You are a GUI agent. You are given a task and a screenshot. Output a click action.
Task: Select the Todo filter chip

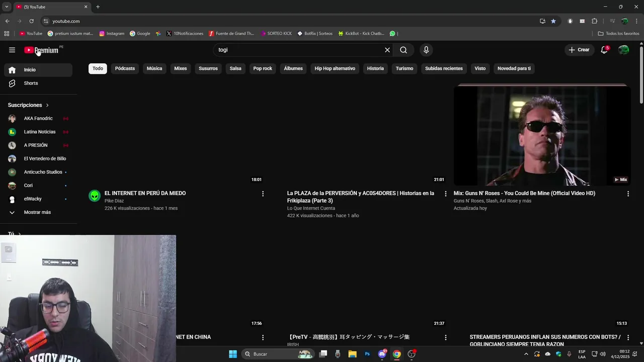click(x=98, y=68)
